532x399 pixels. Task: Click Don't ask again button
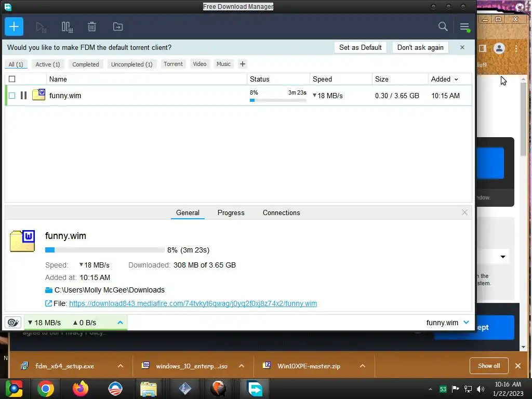[420, 47]
